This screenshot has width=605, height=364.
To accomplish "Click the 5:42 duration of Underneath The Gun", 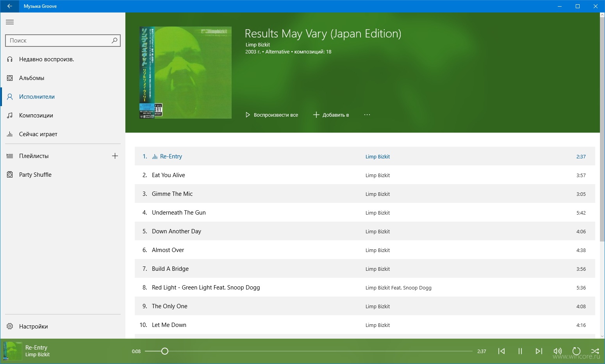I will click(581, 213).
